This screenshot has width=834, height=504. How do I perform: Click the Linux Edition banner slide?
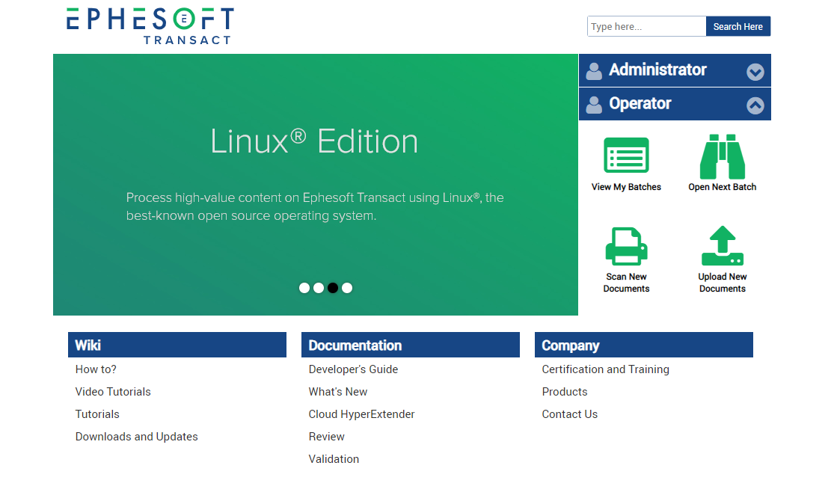click(316, 185)
